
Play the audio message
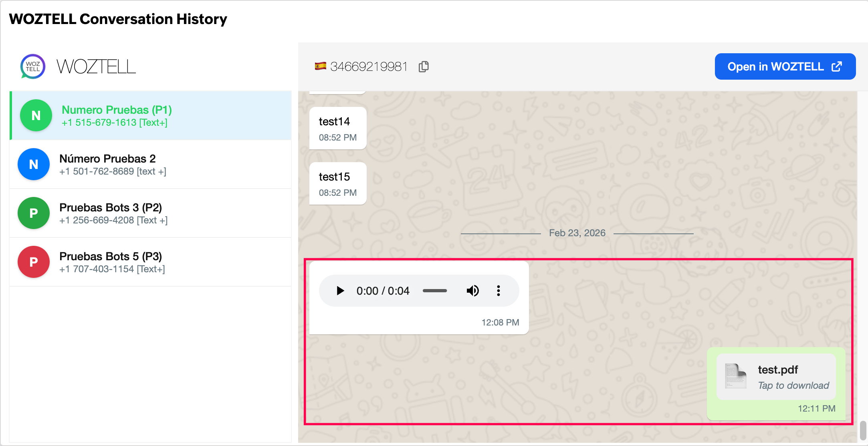tap(340, 291)
